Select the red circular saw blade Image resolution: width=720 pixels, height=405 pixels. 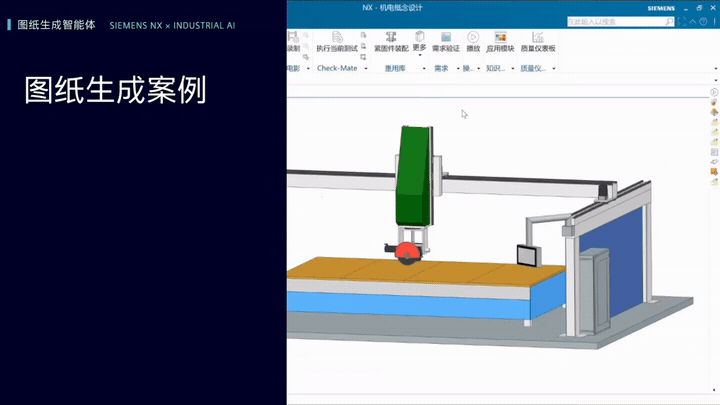click(x=408, y=252)
